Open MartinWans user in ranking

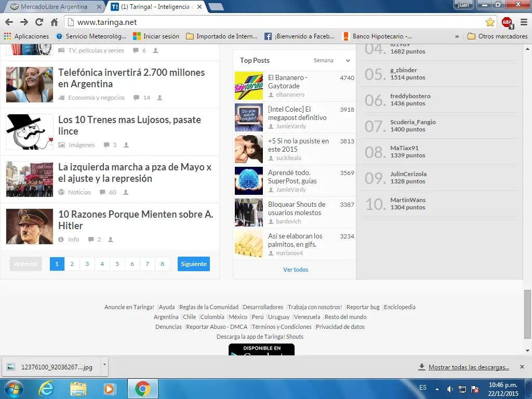coord(408,200)
